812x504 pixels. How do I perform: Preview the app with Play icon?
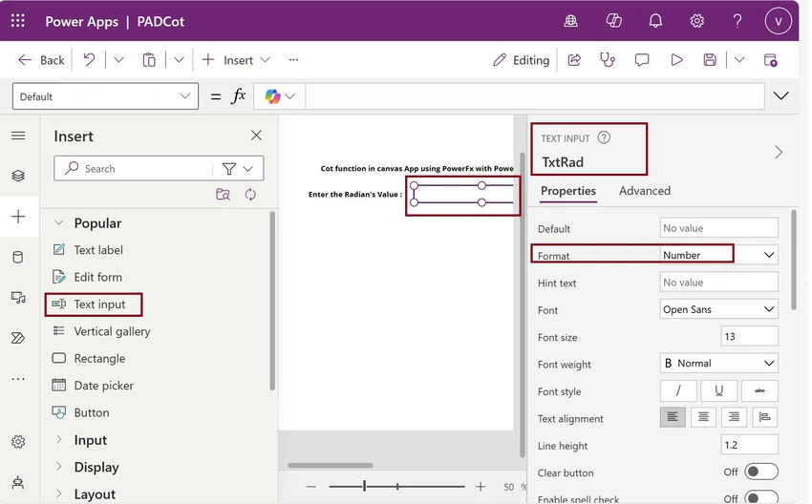[676, 60]
